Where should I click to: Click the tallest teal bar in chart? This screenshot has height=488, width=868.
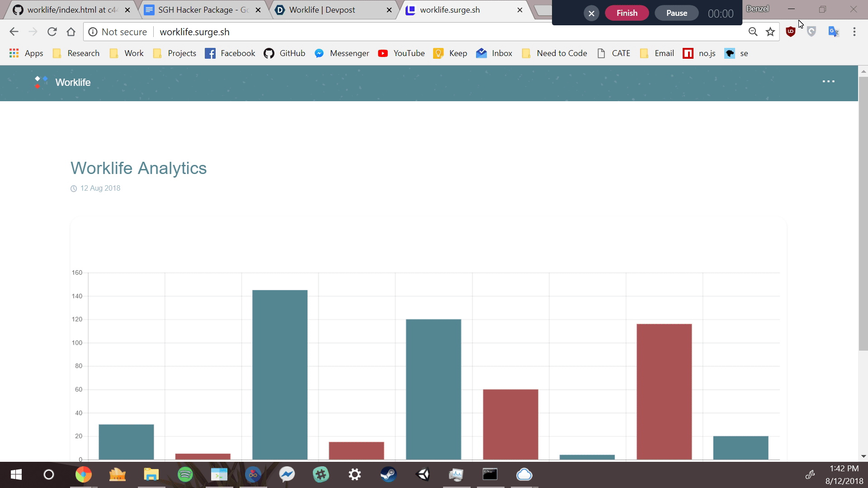[x=280, y=374]
